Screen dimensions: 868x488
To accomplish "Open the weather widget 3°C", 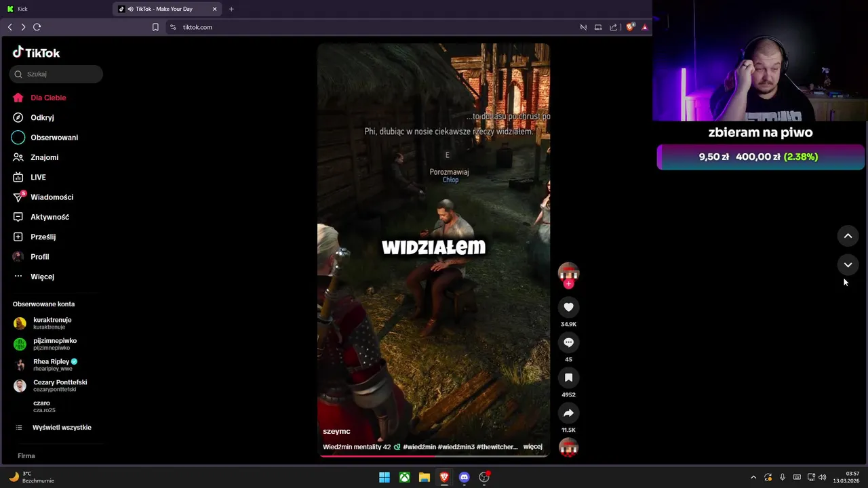I will [32, 477].
